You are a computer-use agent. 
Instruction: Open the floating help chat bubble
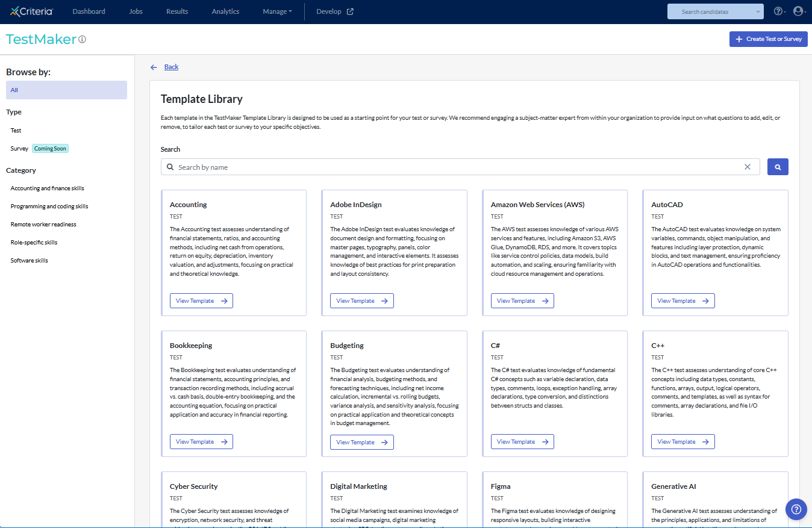796,509
